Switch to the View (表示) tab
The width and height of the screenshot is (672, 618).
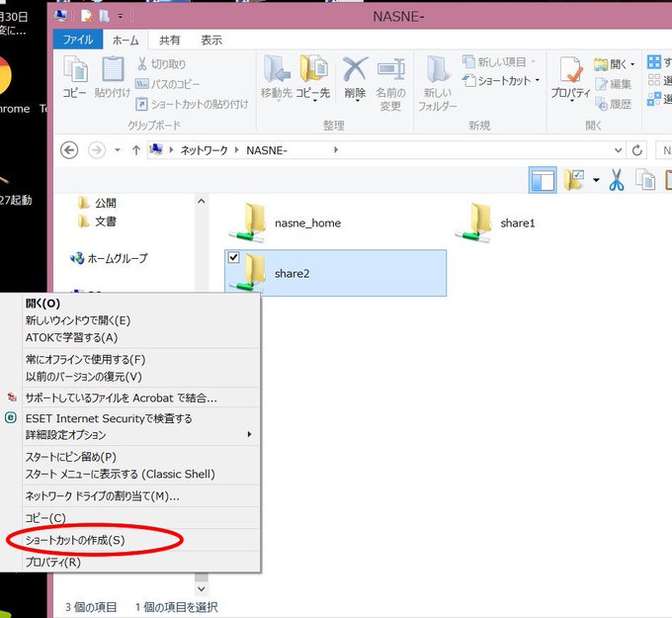pos(211,41)
